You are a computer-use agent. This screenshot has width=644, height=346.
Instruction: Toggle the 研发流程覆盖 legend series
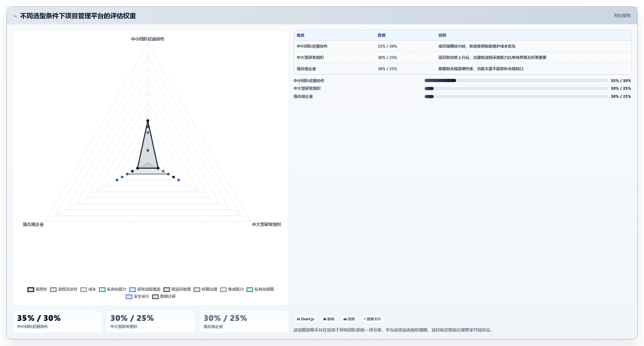coord(145,289)
